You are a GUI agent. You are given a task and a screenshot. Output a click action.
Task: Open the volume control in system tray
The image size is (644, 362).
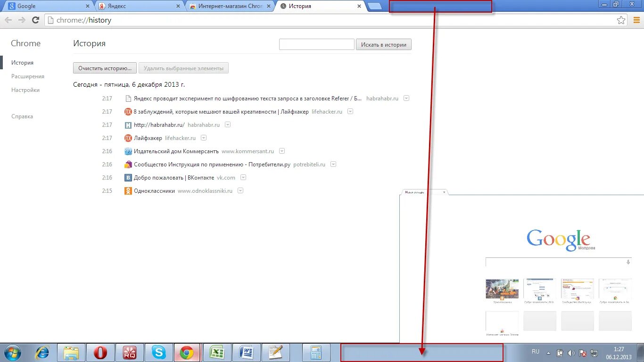(x=571, y=353)
